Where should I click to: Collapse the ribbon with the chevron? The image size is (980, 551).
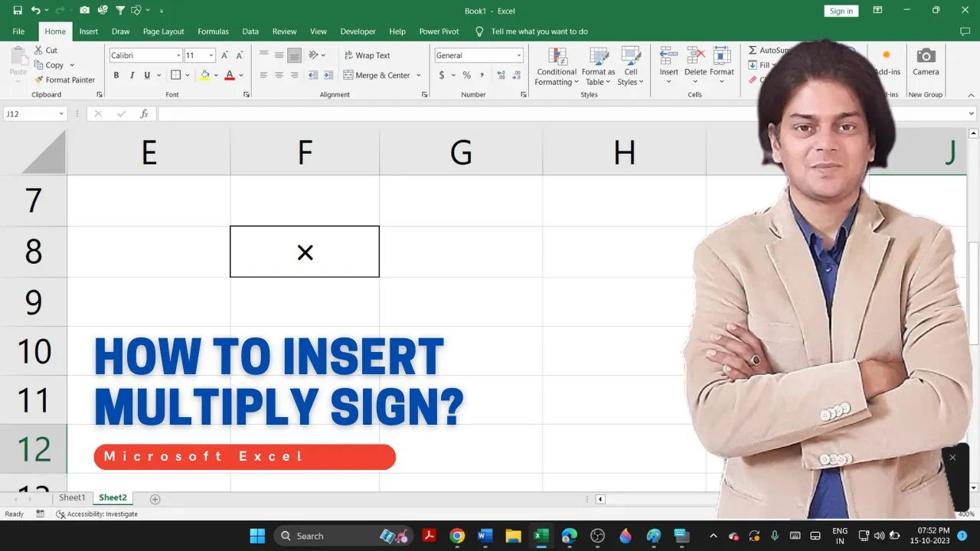click(x=972, y=95)
